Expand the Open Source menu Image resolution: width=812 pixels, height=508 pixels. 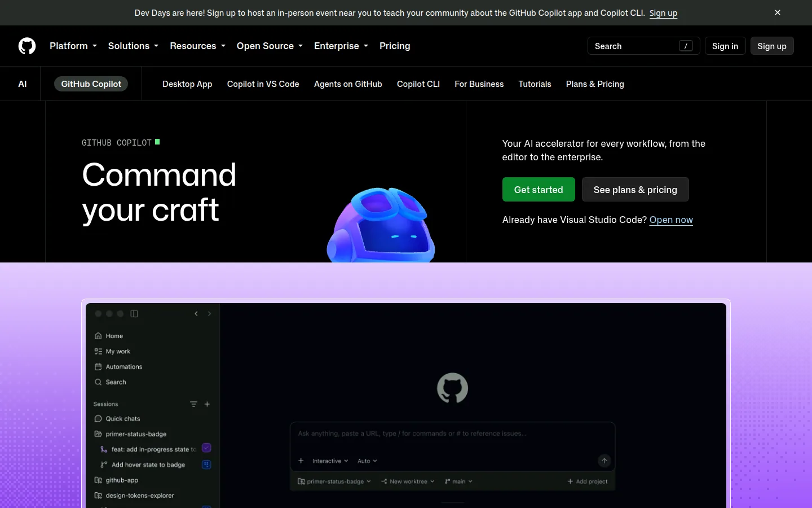tap(270, 46)
